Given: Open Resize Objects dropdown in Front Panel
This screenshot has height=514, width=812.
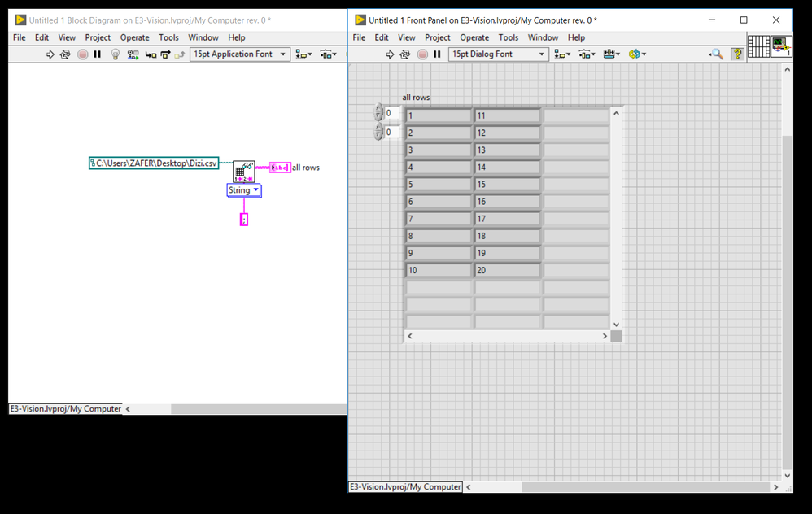Looking at the screenshot, I should (612, 54).
